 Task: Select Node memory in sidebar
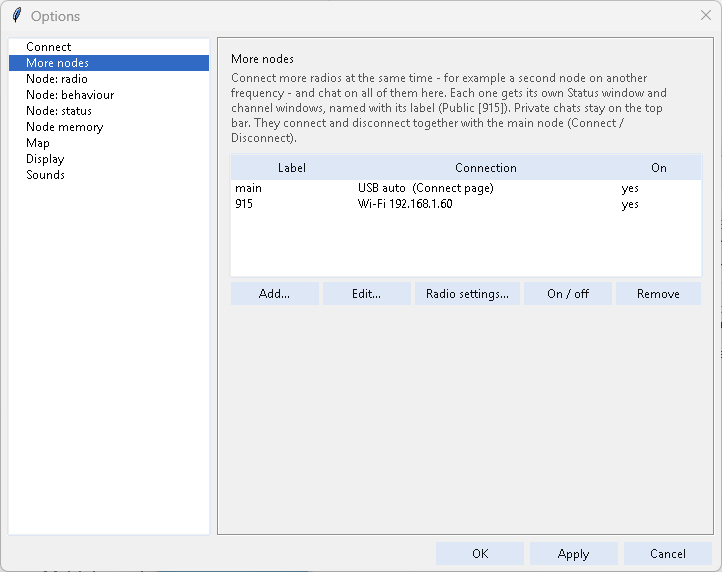109,127
